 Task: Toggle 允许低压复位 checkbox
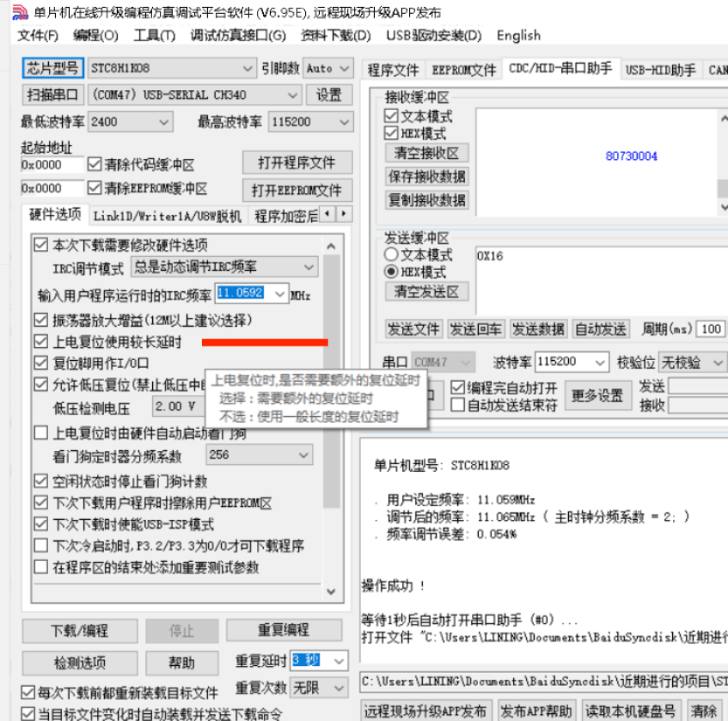[x=41, y=384]
